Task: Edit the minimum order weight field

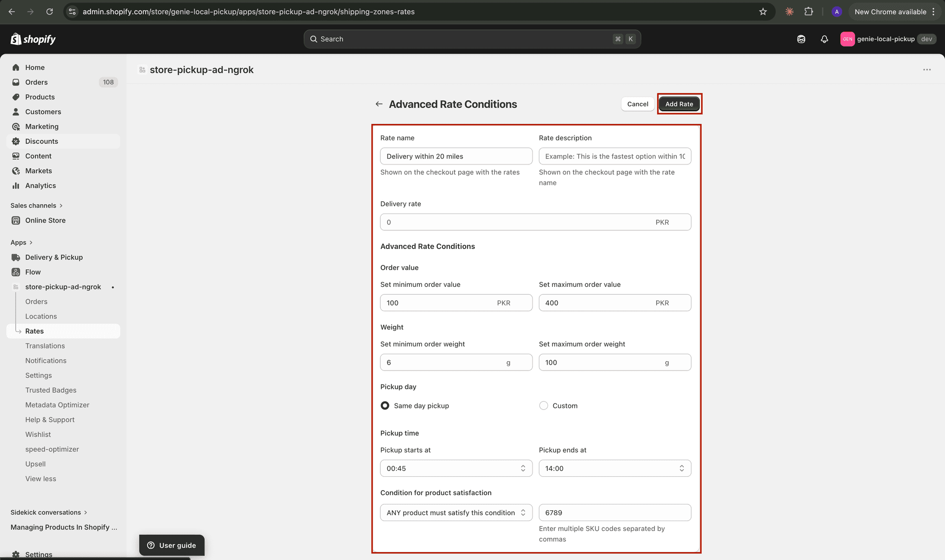Action: (x=456, y=362)
